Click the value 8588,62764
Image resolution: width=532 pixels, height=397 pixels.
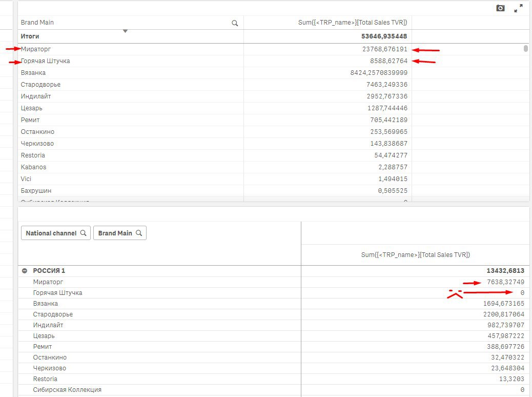coord(389,61)
